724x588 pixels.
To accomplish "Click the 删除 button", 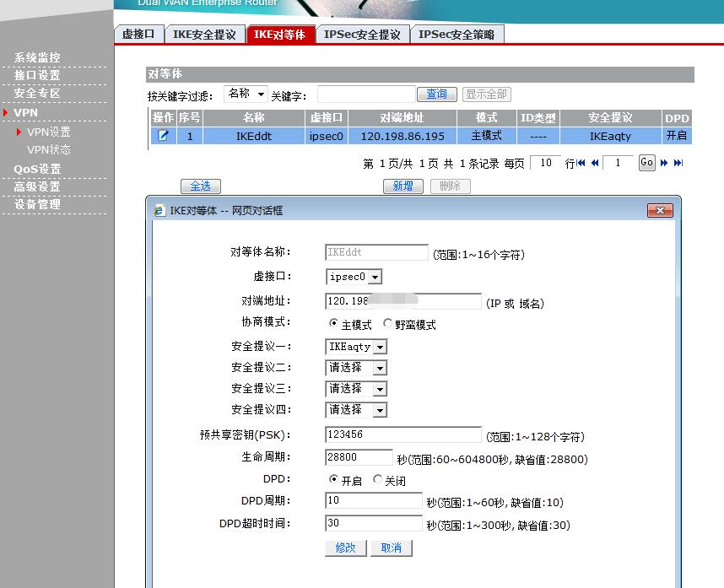I will pos(451,186).
